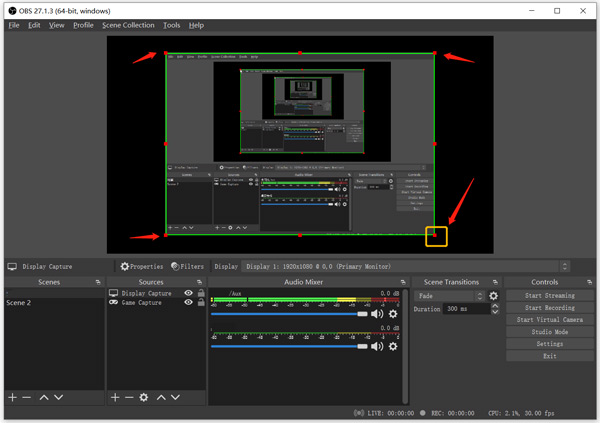Click the Display dropdown arrow spinner
Screen dimensions: 600x423
tap(565, 266)
